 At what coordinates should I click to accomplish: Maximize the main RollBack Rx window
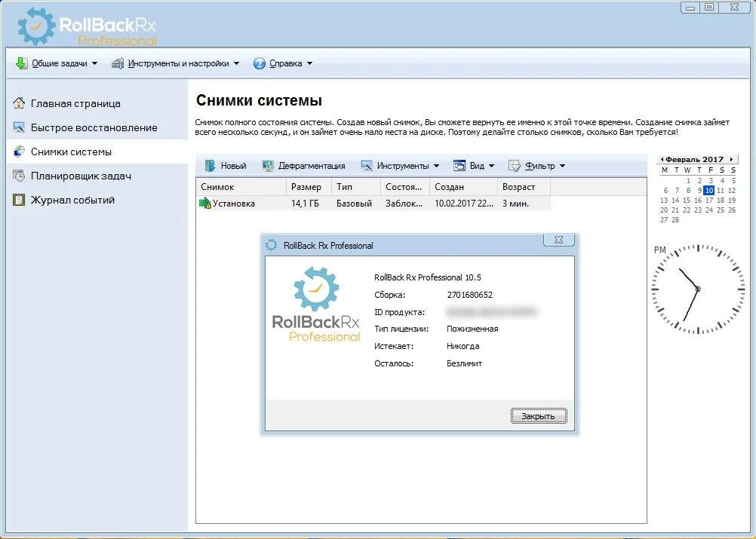709,8
